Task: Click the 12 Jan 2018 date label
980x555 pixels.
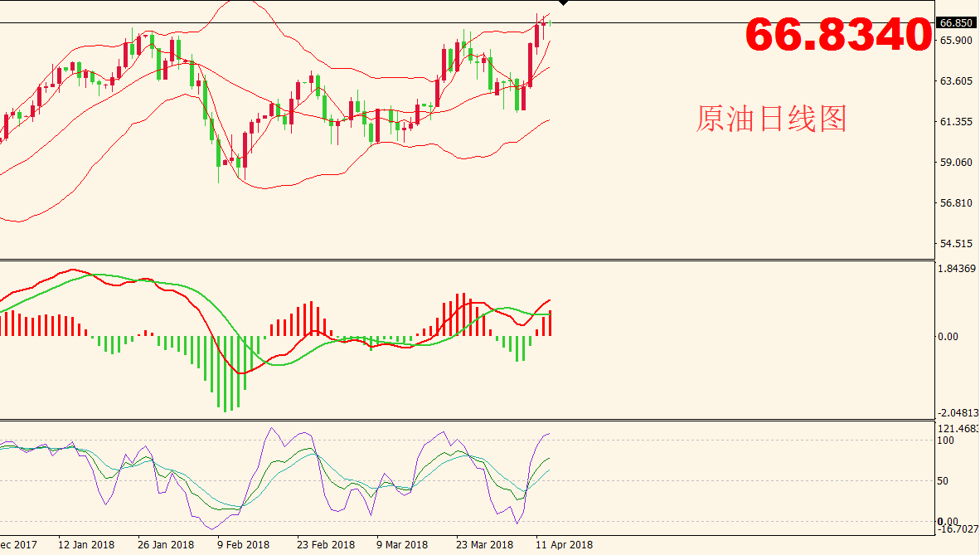Action: (86, 545)
